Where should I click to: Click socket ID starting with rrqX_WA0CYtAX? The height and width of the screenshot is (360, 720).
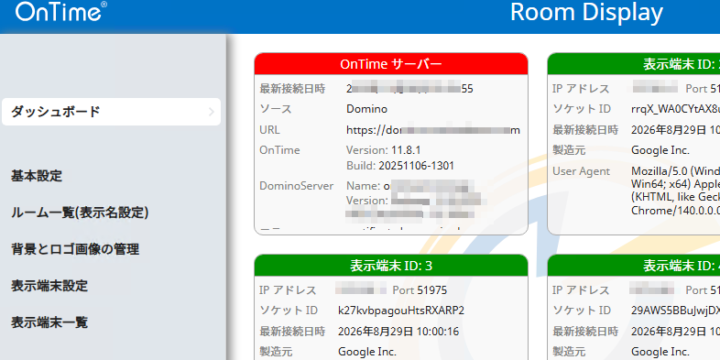[675, 109]
